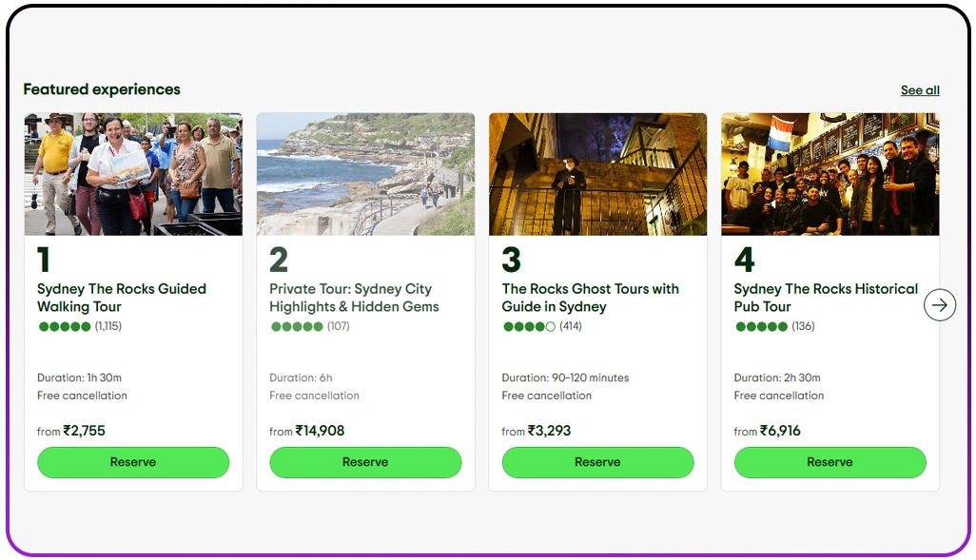Open the 414 reviews count
976x560 pixels.
(x=571, y=327)
